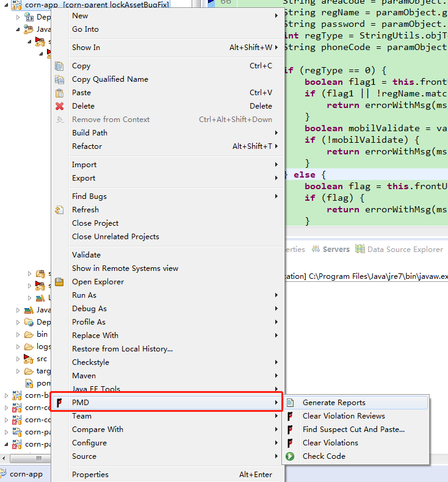This screenshot has height=482, width=448.
Task: Click the Data Source Explorer icon
Action: click(x=360, y=249)
